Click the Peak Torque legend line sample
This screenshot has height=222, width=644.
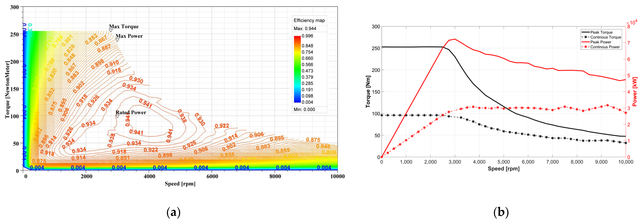[x=586, y=32]
